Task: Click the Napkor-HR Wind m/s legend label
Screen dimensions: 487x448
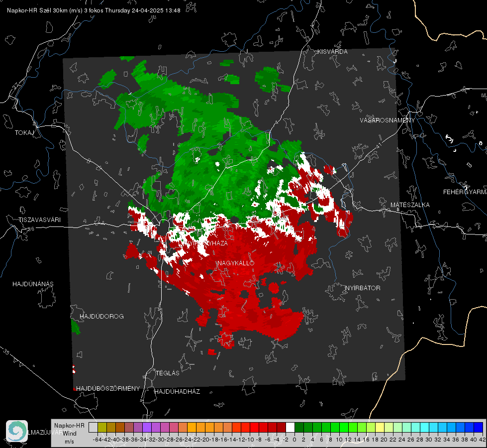Action: 69,434
